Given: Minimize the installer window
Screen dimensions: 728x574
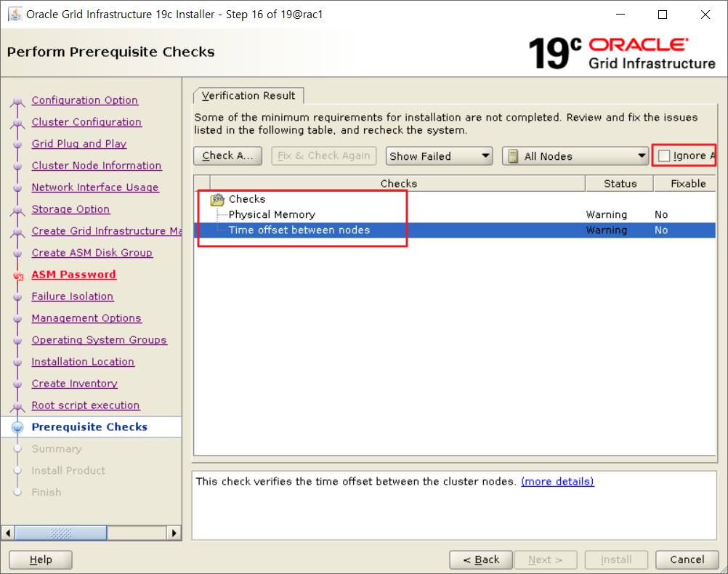Looking at the screenshot, I should pyautogui.click(x=620, y=15).
